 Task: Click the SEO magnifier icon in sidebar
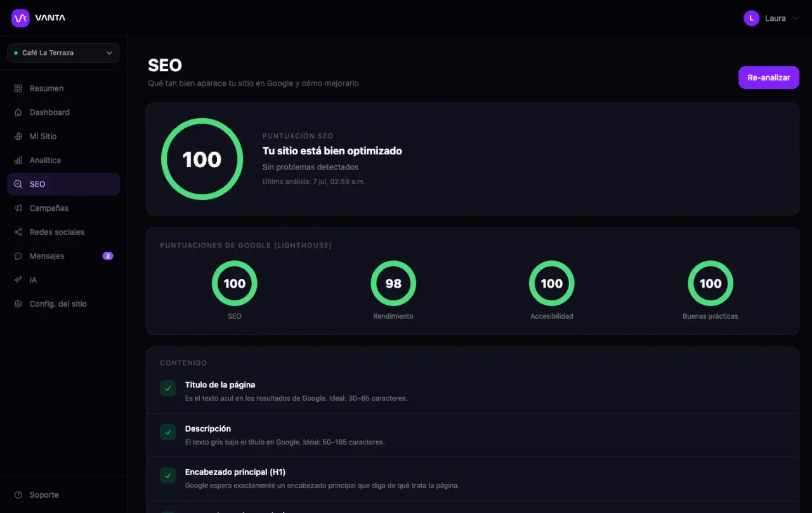coord(18,184)
